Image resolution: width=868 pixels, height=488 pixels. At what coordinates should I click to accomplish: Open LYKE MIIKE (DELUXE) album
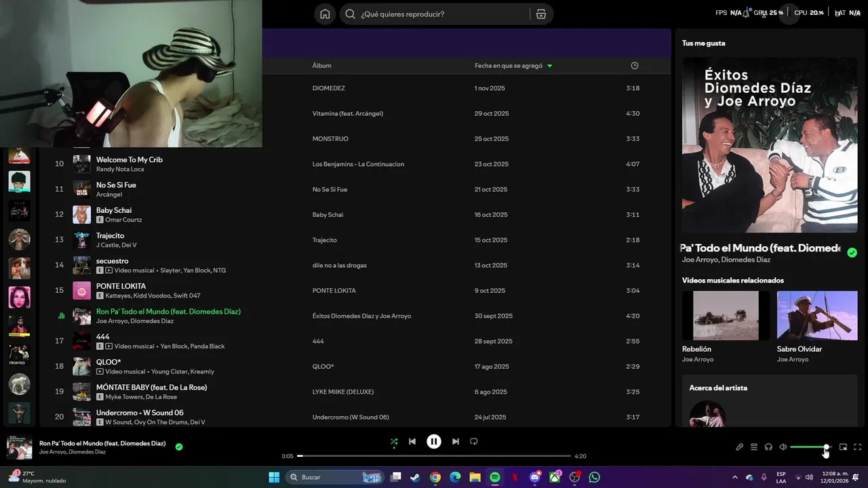(x=343, y=392)
